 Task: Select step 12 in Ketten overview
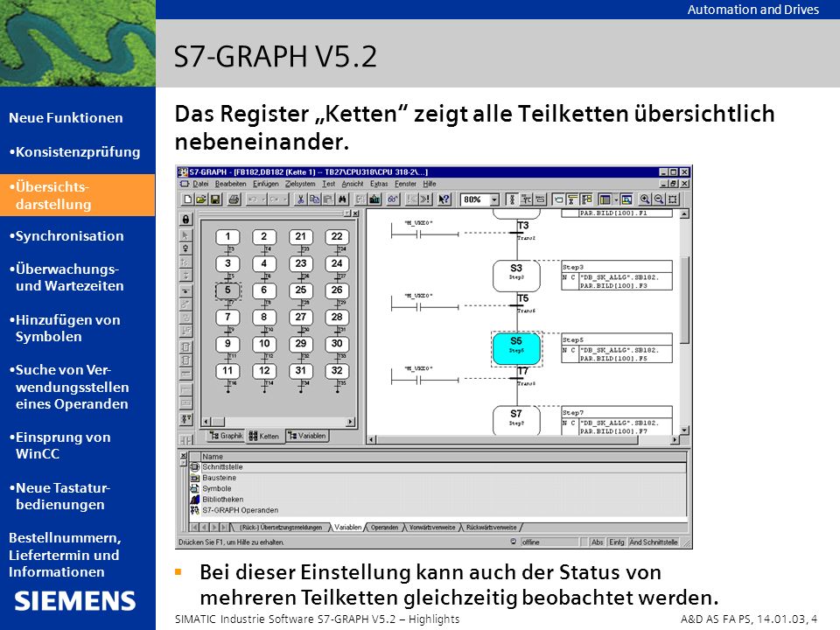264,371
